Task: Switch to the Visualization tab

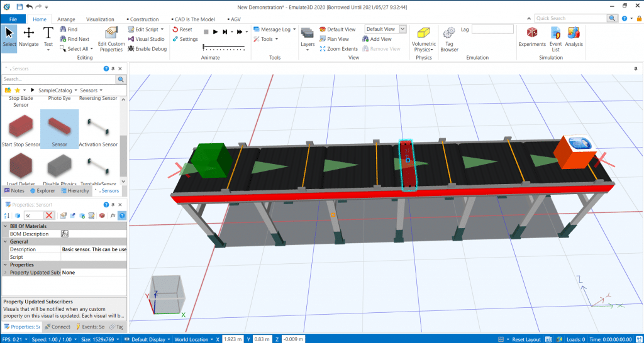Action: 100,19
